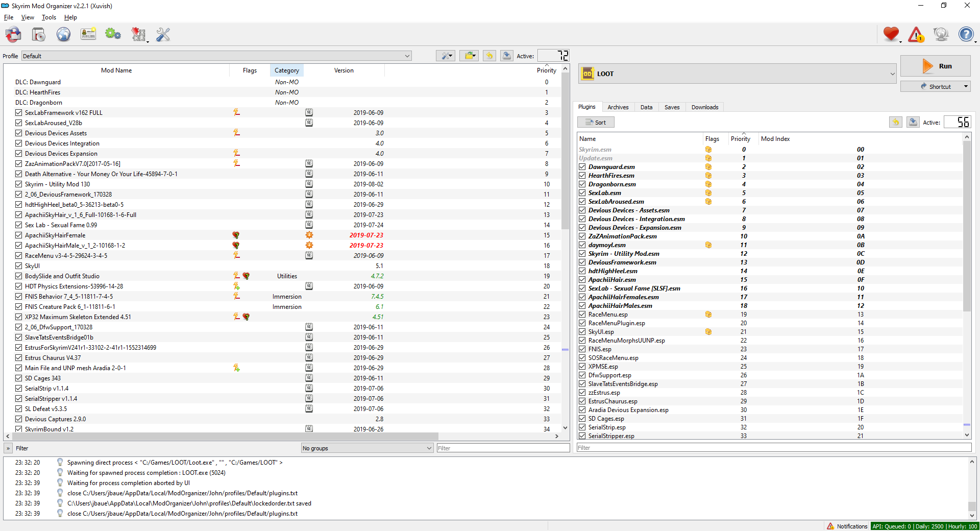Click the Run button
This screenshot has width=980, height=531.
click(935, 66)
